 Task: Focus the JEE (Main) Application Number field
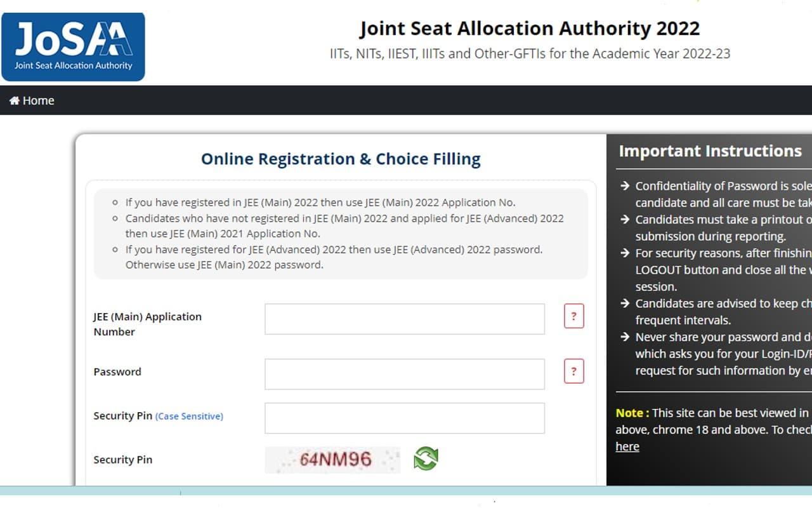(404, 319)
